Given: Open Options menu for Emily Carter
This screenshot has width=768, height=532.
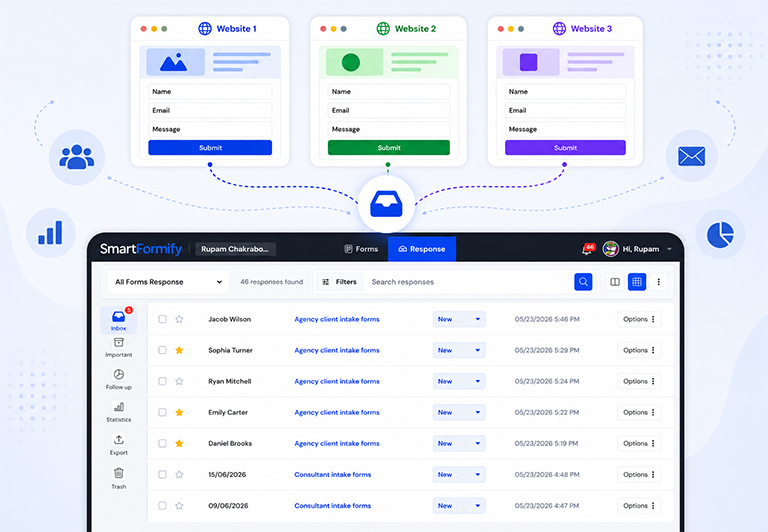Looking at the screenshot, I should (x=639, y=412).
